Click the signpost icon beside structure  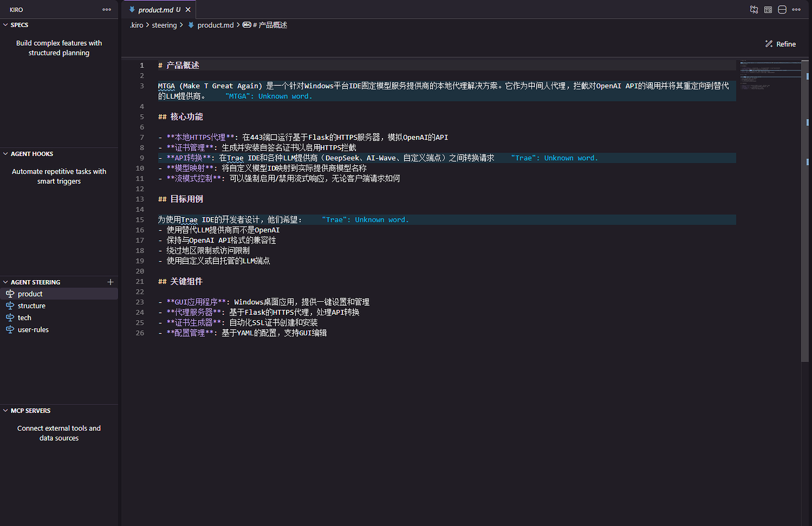(10, 306)
